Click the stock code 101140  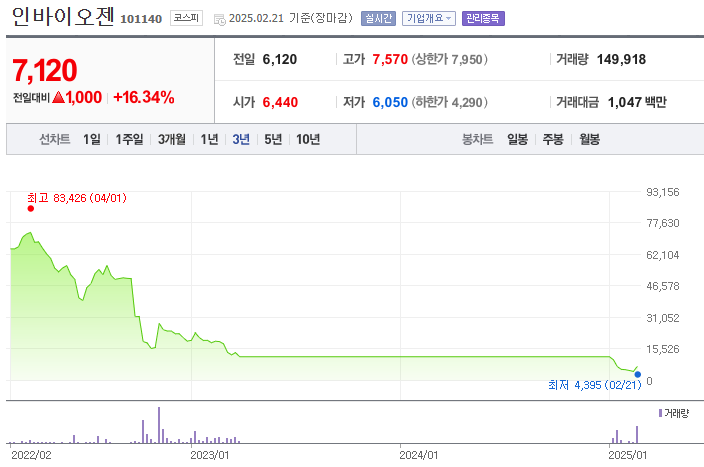141,19
